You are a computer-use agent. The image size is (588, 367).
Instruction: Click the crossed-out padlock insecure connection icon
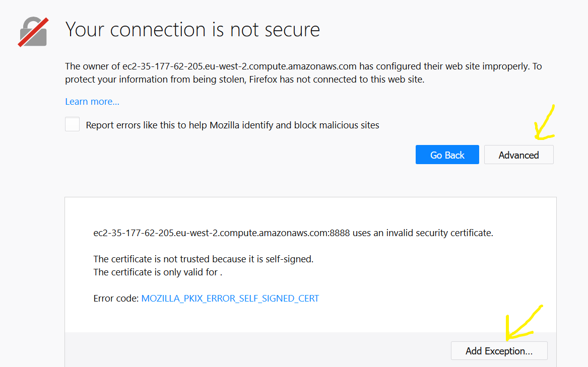coord(33,32)
